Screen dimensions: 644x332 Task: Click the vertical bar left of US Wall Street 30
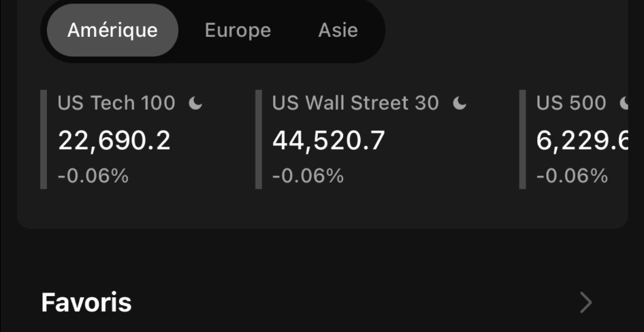pos(259,139)
